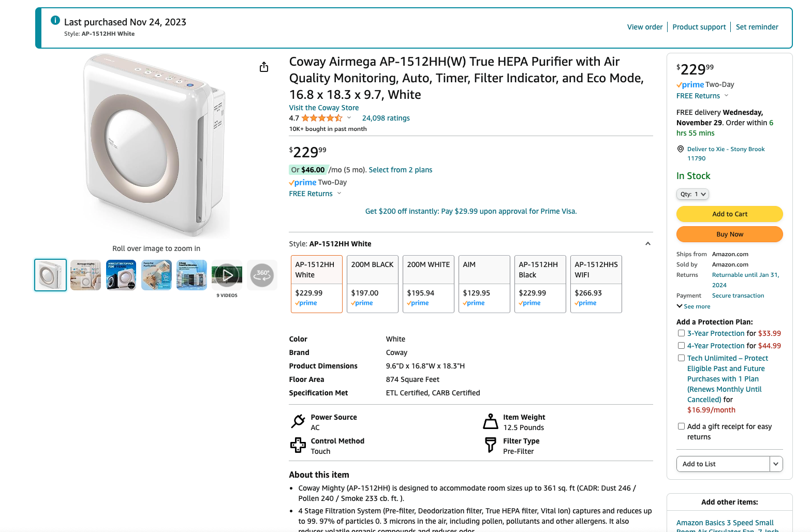Open the 360-degree view thumbnail

point(262,275)
